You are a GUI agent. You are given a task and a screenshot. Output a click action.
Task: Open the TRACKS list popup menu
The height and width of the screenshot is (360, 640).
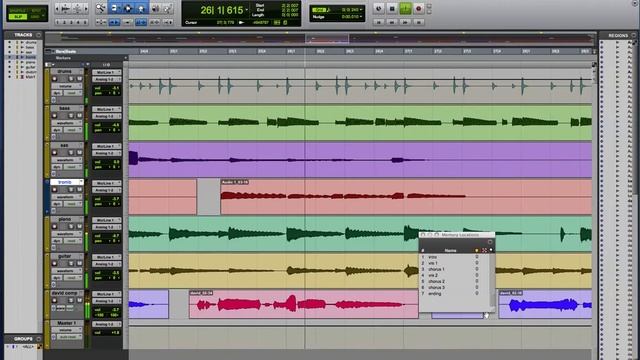tap(38, 35)
